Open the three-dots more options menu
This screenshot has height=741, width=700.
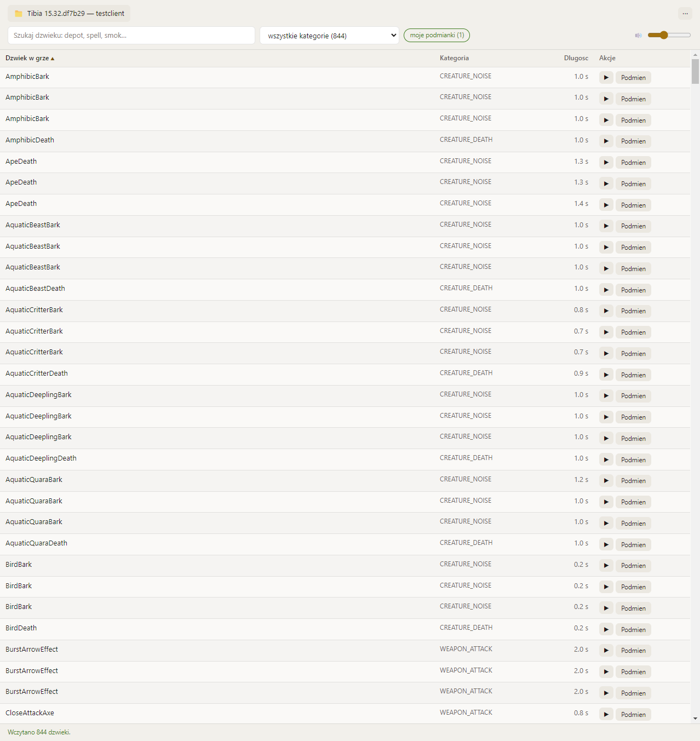685,13
